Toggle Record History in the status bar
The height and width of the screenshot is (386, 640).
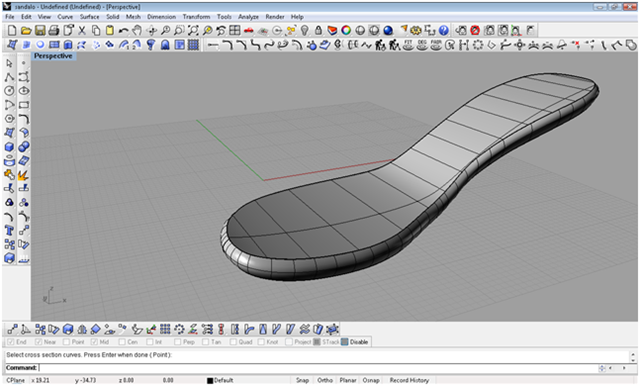click(x=409, y=380)
